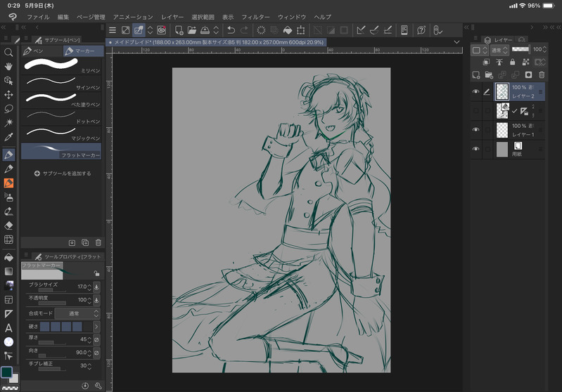Select the Hand move tool
Viewport: 562px width, 392px height.
click(9, 66)
